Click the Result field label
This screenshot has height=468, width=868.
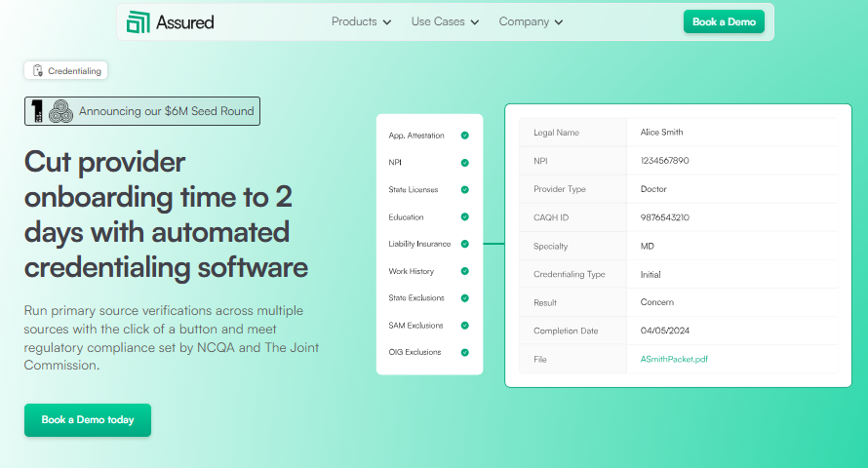545,302
